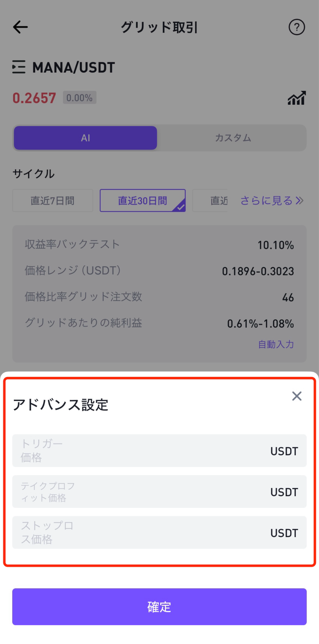Close the アドバンス設定 panel
Image resolution: width=319 pixels, height=644 pixels.
(297, 396)
